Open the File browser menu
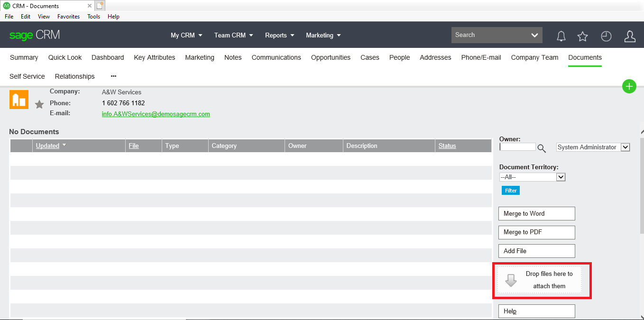 click(x=9, y=17)
